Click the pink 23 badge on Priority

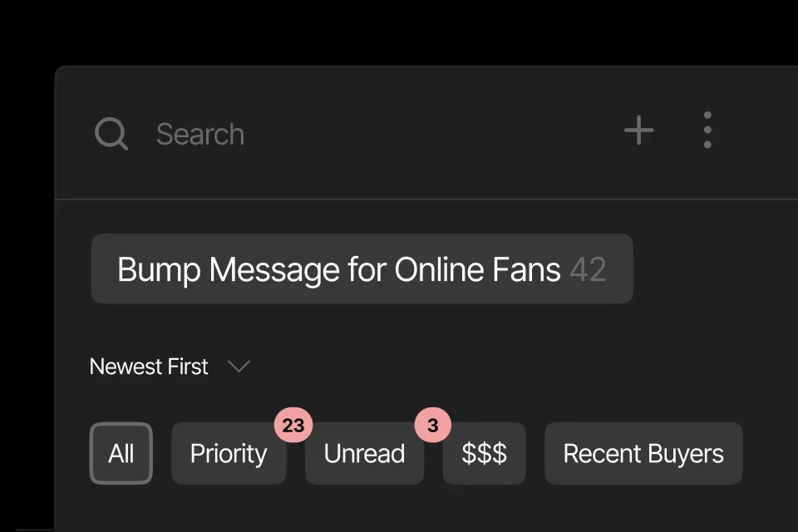coord(293,425)
